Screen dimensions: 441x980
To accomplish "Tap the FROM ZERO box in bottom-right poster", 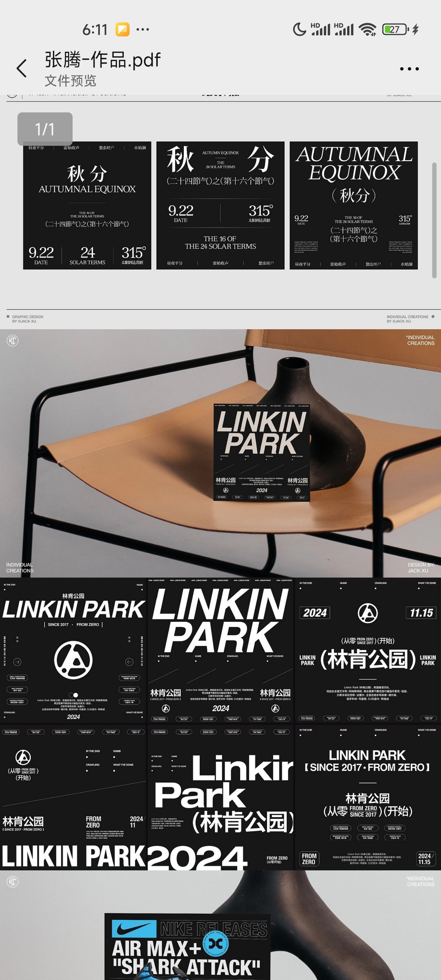I will 309,859.
